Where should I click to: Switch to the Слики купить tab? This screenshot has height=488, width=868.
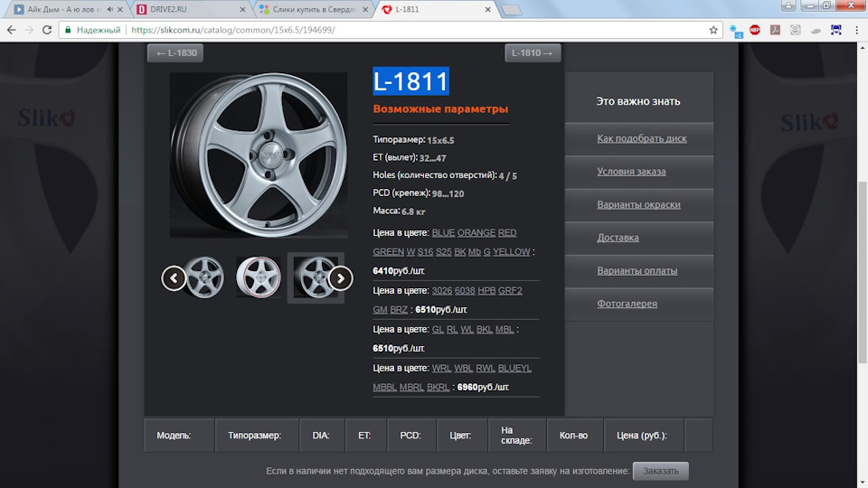coord(315,9)
